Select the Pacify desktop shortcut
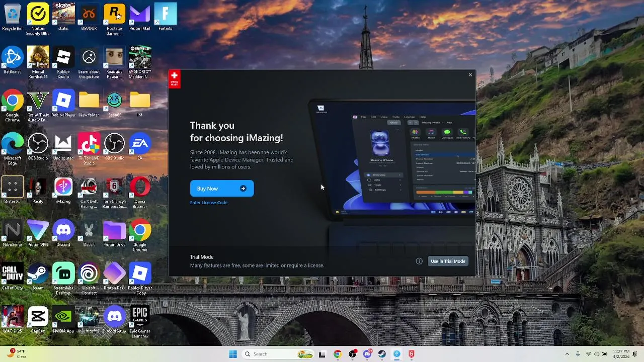 point(38,191)
